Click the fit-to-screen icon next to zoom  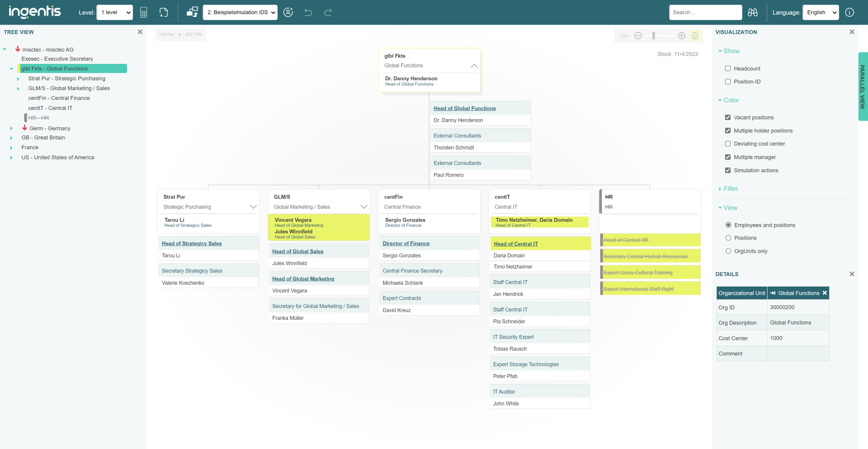[695, 36]
